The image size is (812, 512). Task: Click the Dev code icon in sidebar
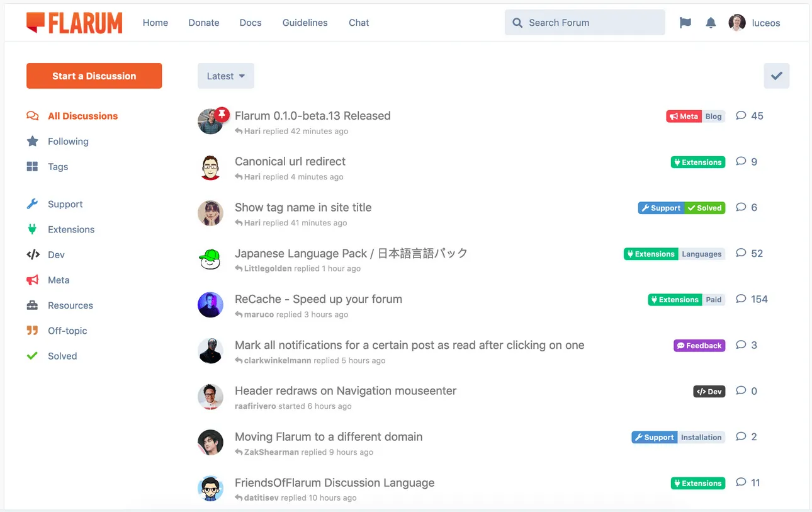(33, 254)
